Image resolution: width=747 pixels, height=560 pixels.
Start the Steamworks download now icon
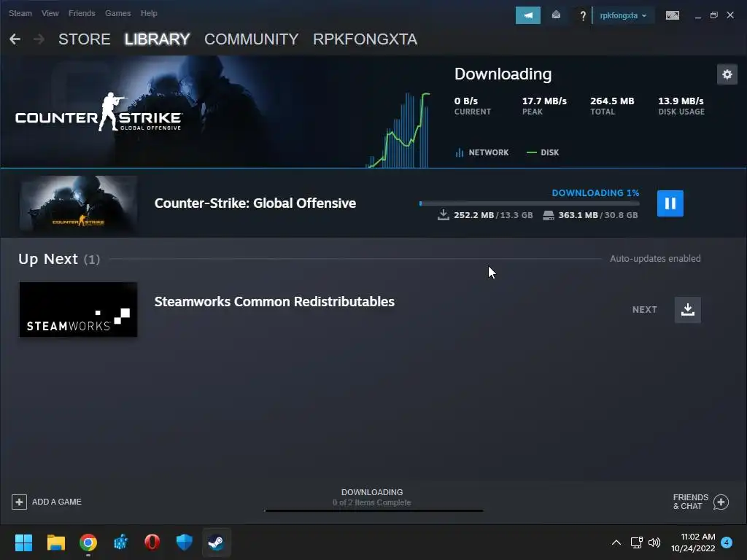pyautogui.click(x=687, y=310)
